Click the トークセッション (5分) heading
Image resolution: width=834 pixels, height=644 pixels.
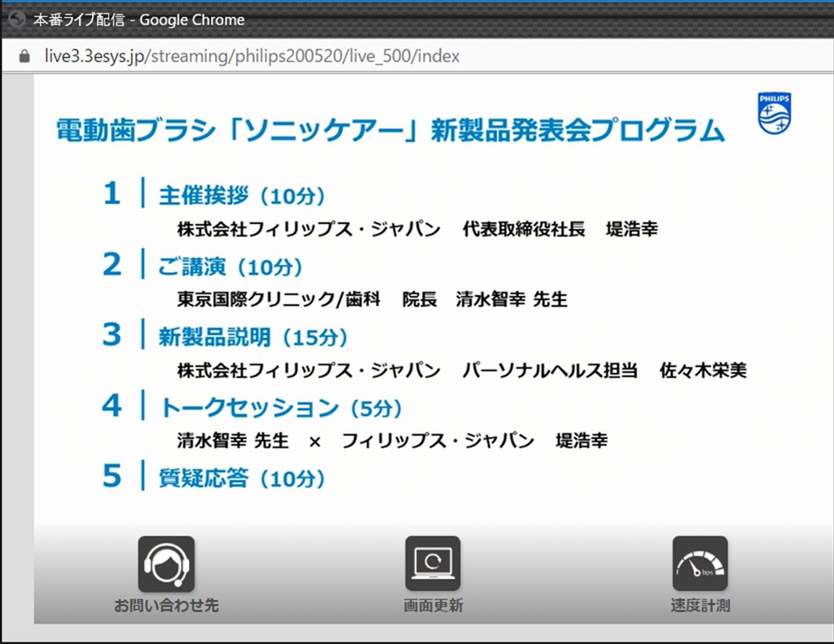281,408
